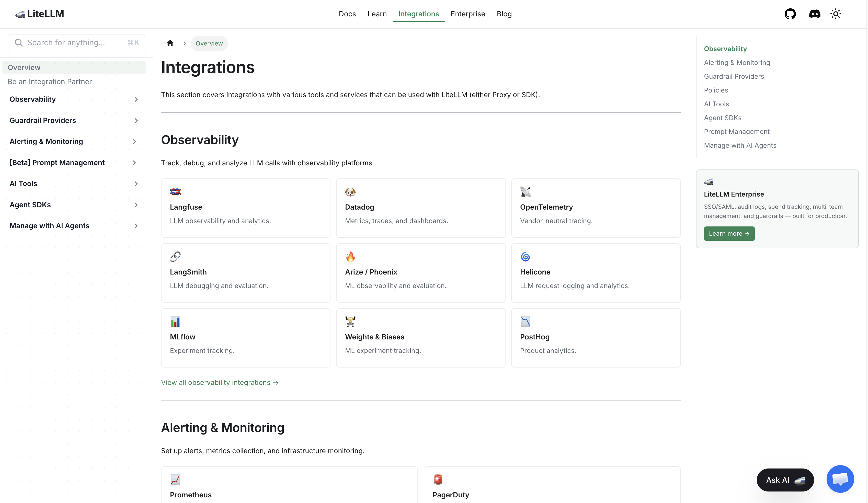Click the search magnifier icon
This screenshot has width=868, height=503.
click(19, 42)
